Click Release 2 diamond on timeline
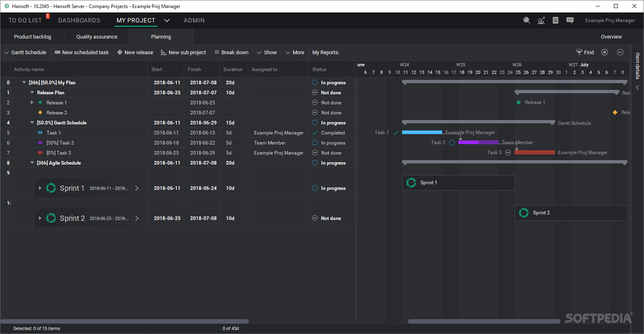The height and width of the screenshot is (334, 644). [615, 112]
